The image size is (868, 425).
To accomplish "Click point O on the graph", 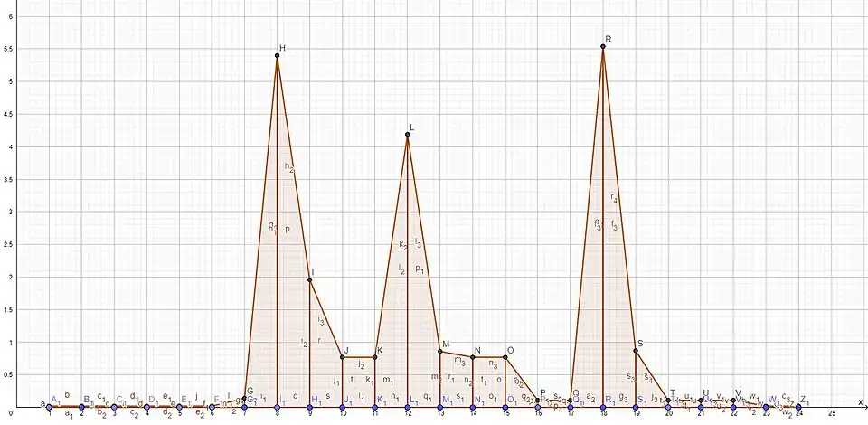I will (x=505, y=357).
